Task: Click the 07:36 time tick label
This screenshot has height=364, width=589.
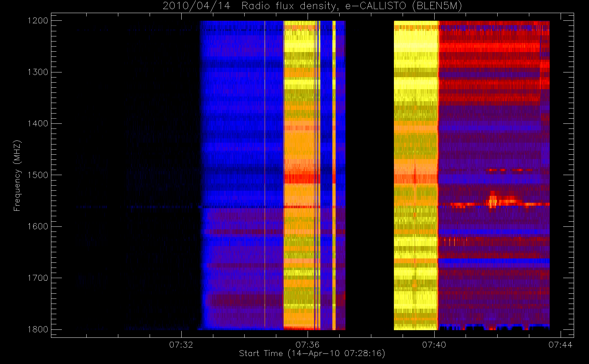Action: pyautogui.click(x=308, y=345)
